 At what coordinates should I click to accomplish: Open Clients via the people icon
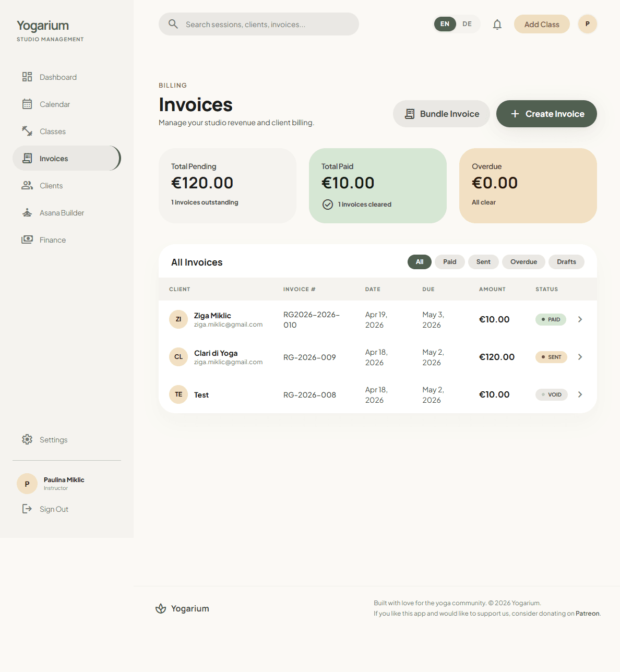point(27,185)
